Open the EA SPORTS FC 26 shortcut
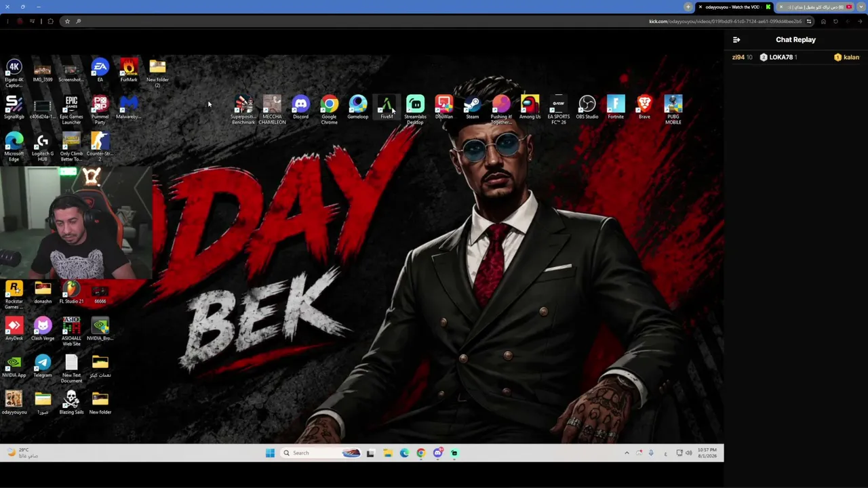The width and height of the screenshot is (868, 488). tap(558, 110)
